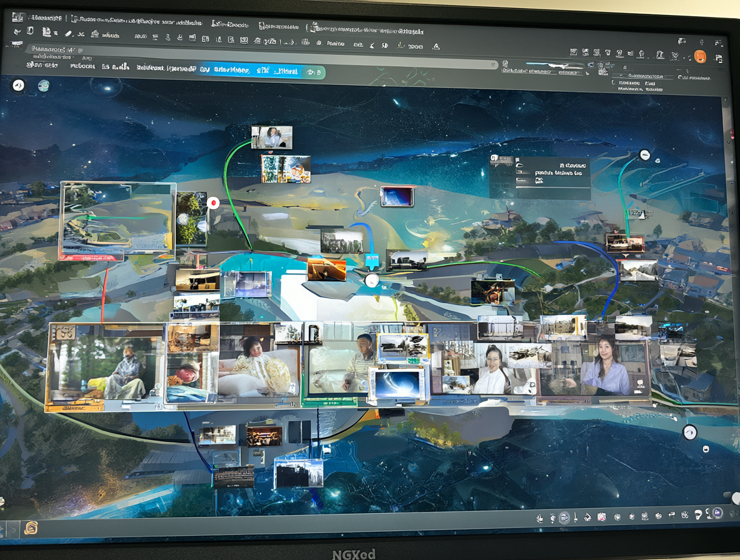The image size is (740, 560).
Task: Click the pencil icon in the top toolbar
Action: point(68,34)
